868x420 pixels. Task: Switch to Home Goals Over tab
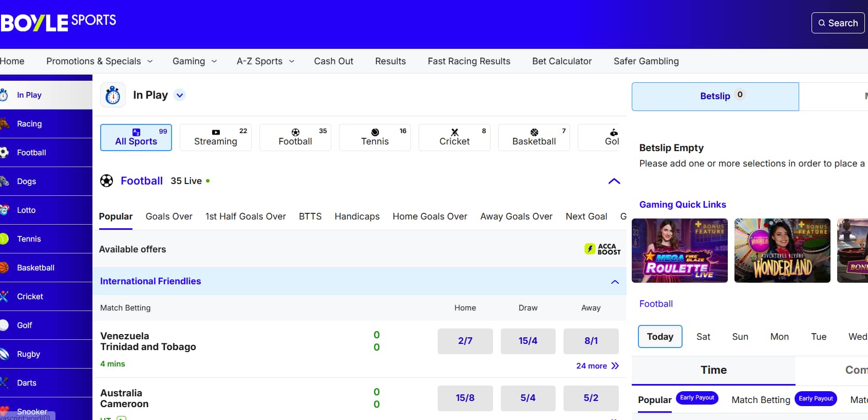click(x=430, y=216)
